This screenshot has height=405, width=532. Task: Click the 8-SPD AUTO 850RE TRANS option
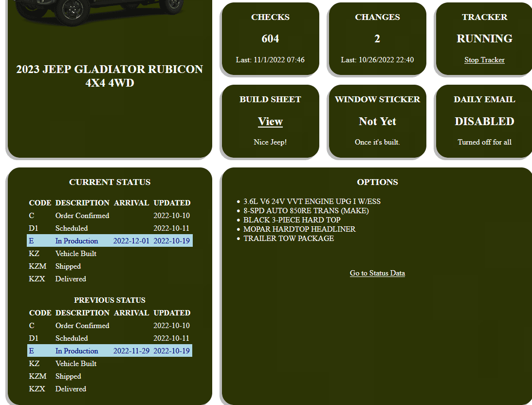point(306,211)
